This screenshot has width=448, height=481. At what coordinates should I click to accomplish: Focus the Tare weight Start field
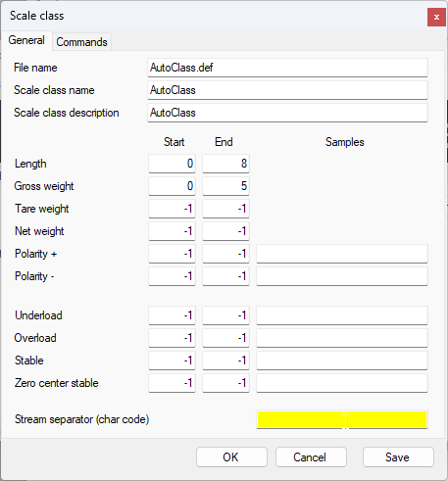click(172, 209)
